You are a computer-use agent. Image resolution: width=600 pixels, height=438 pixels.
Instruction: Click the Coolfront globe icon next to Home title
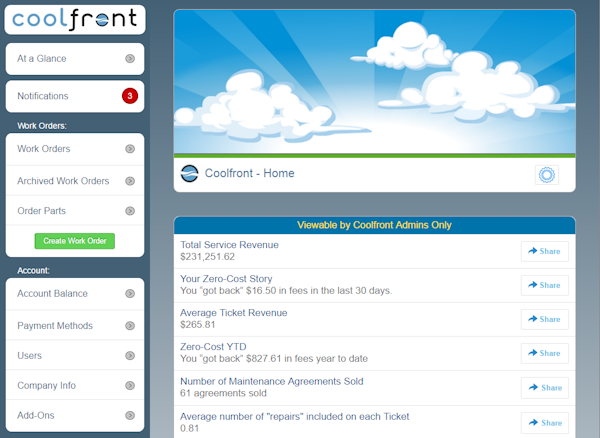click(189, 174)
